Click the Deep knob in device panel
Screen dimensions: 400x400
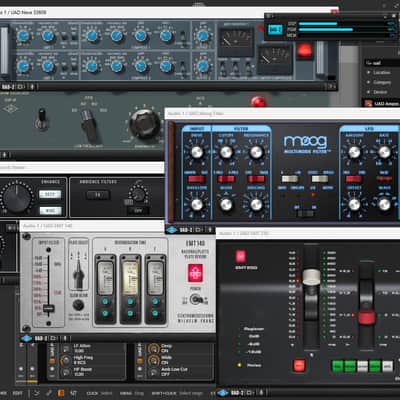pos(153,349)
